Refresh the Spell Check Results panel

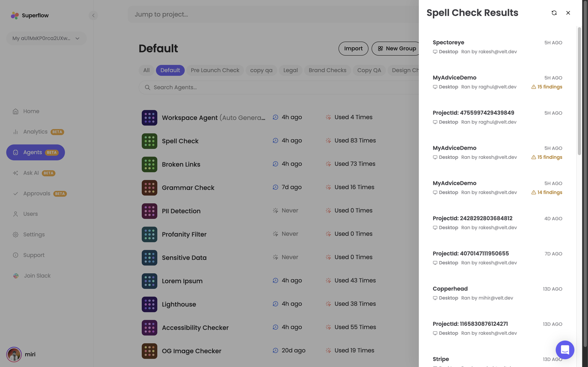[x=554, y=13]
